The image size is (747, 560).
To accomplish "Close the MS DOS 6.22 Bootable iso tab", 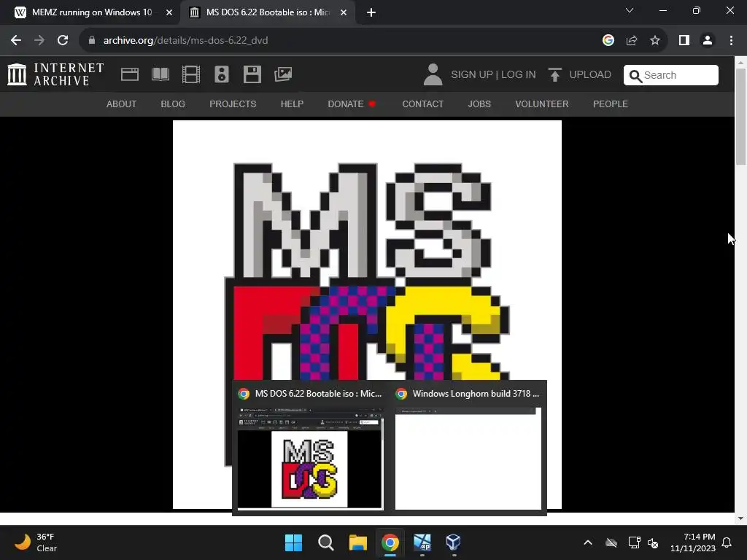I will point(344,13).
